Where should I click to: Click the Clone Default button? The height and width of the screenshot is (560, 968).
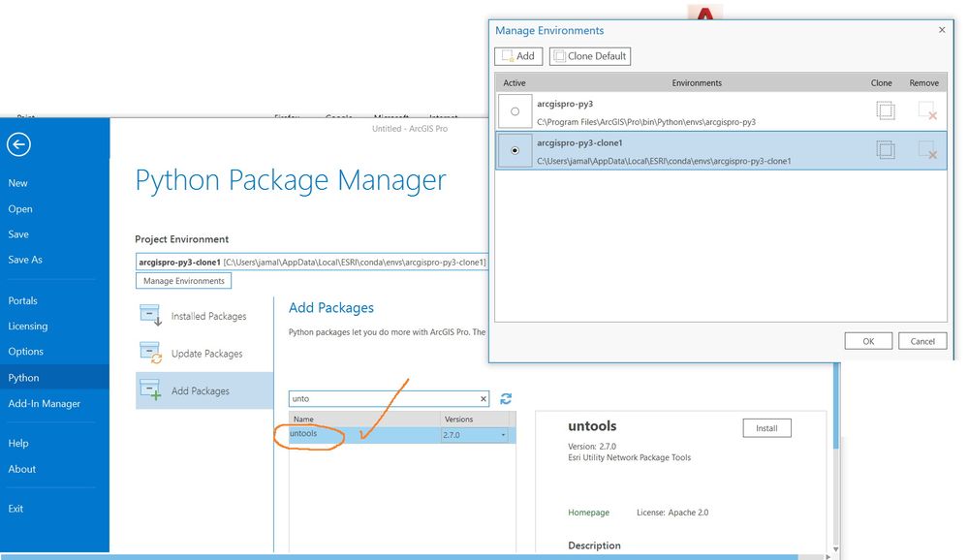590,56
